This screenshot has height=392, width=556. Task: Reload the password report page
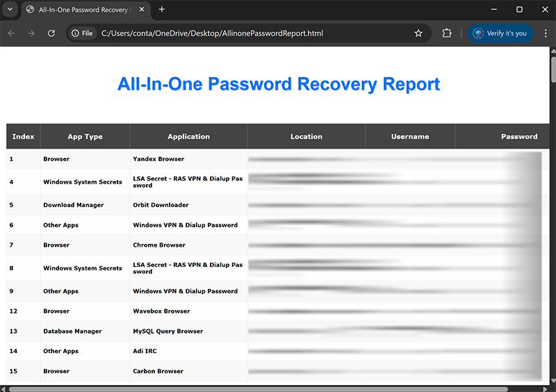coord(51,33)
